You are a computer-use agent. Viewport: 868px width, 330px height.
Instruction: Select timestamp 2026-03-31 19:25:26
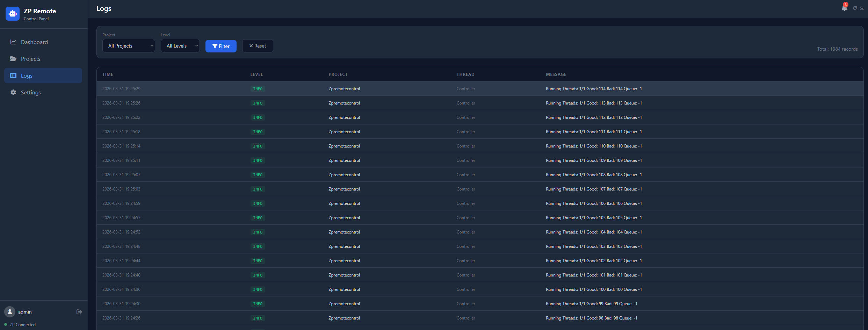(x=121, y=103)
